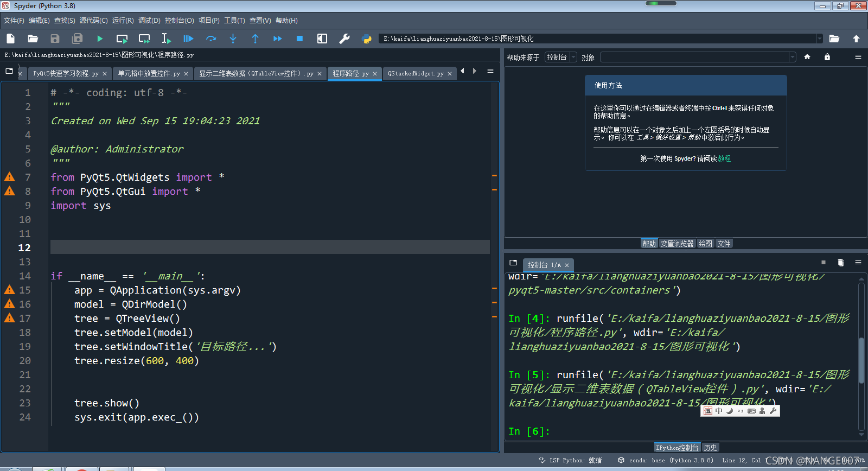Open the 查找(S) menu
The image size is (868, 471).
(65, 21)
